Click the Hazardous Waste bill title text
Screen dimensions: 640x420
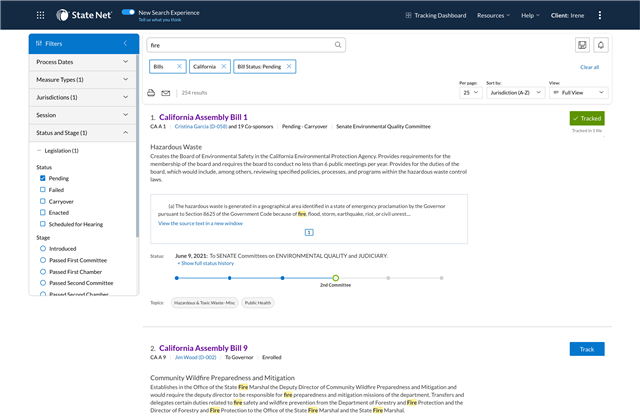176,147
